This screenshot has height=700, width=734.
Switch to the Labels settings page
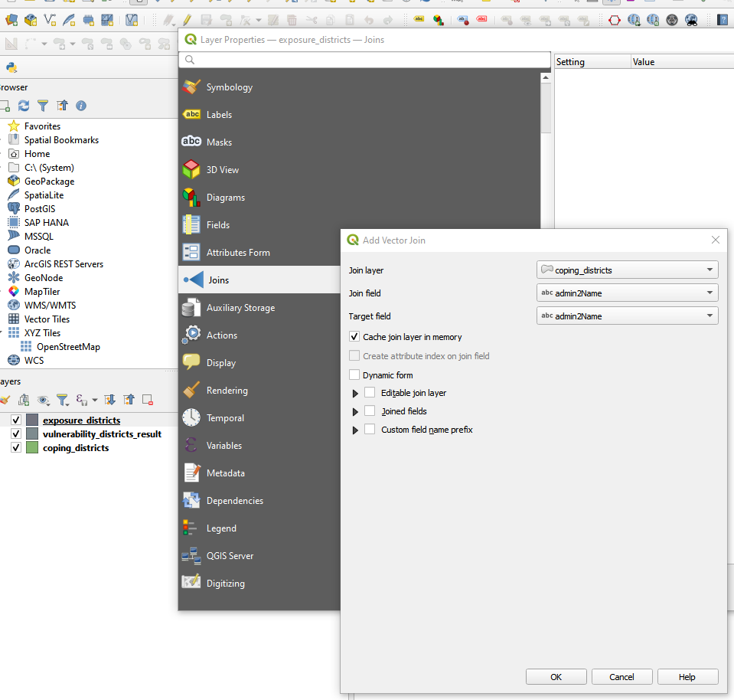point(219,115)
